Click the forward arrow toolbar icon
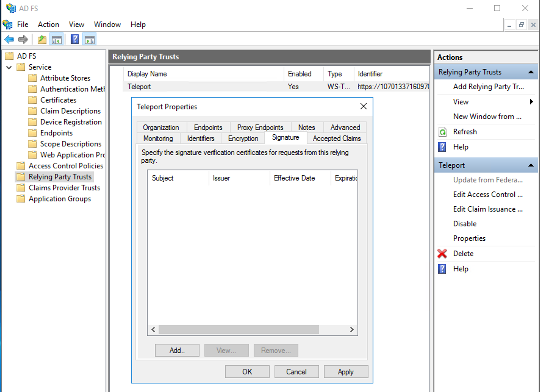This screenshot has width=540, height=392. (x=23, y=39)
